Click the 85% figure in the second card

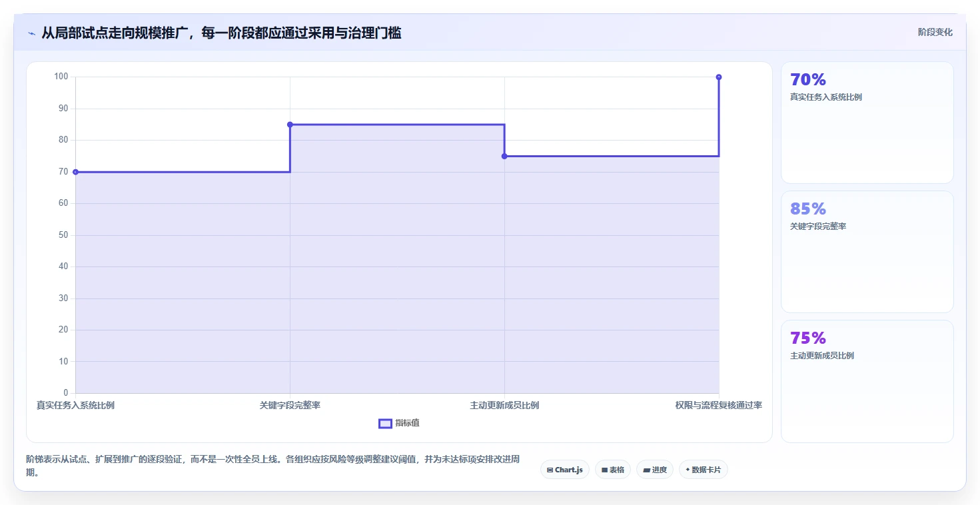tap(807, 209)
